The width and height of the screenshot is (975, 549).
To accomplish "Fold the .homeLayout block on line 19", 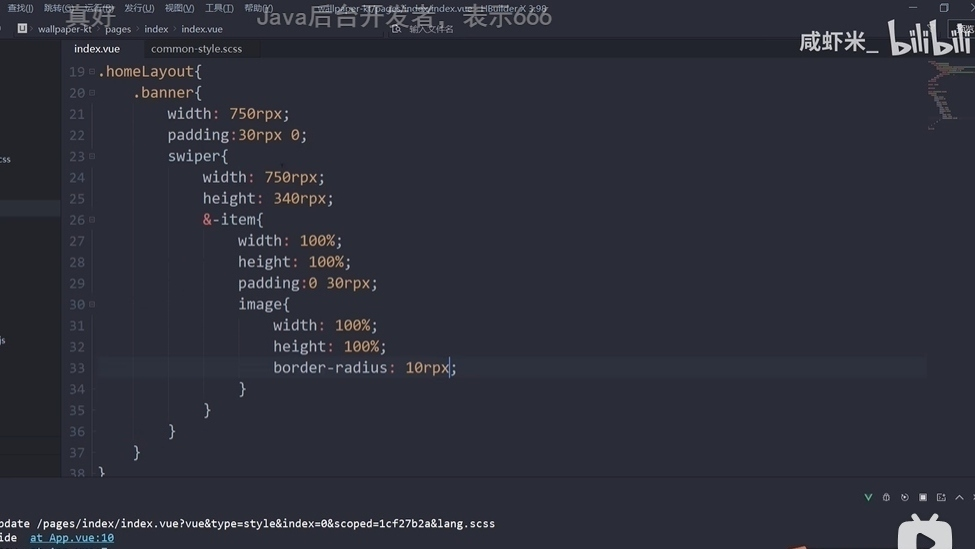I will [x=92, y=72].
